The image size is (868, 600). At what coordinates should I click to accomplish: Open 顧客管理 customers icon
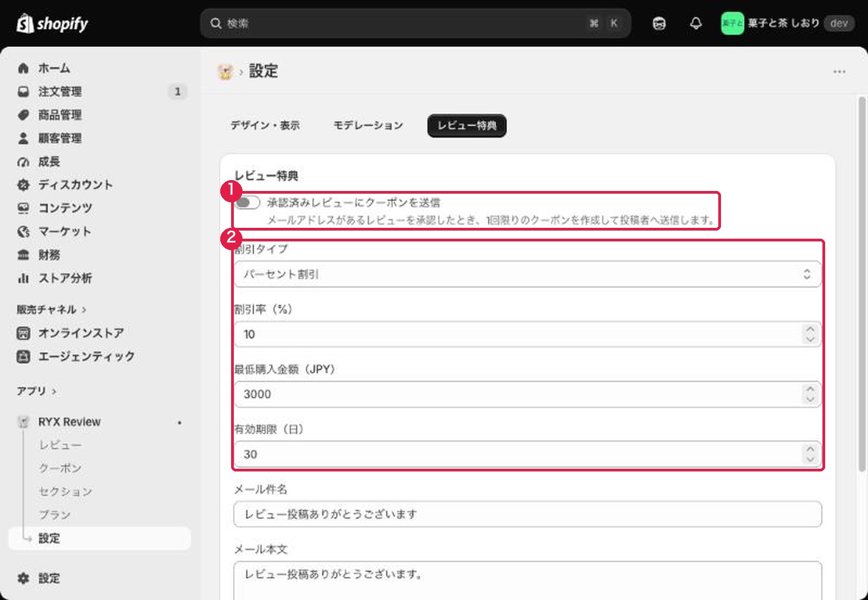click(23, 138)
